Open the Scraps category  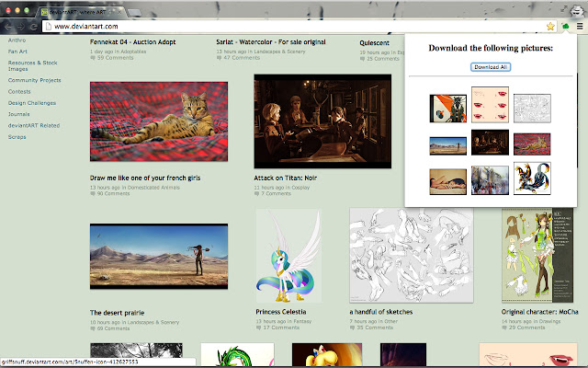(x=17, y=137)
